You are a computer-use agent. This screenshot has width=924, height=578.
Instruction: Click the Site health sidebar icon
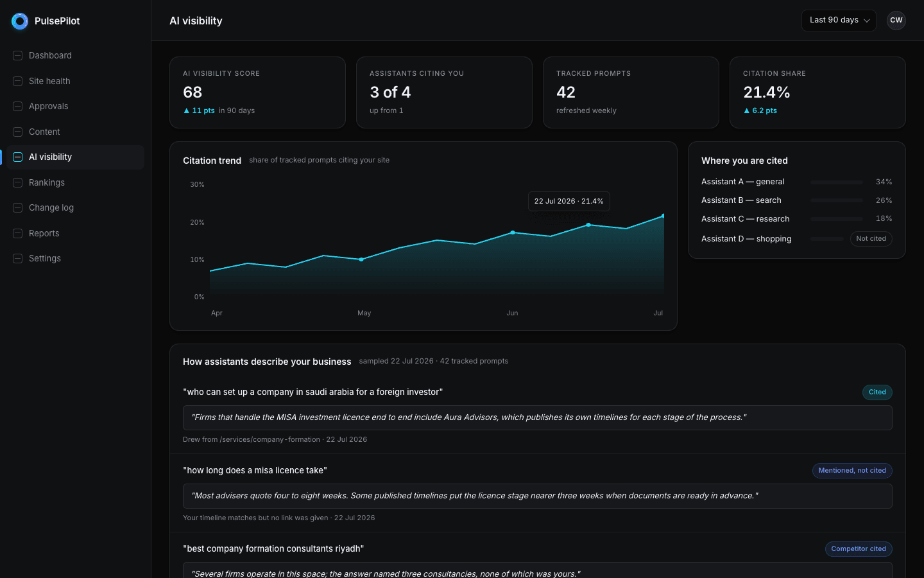[x=18, y=81]
